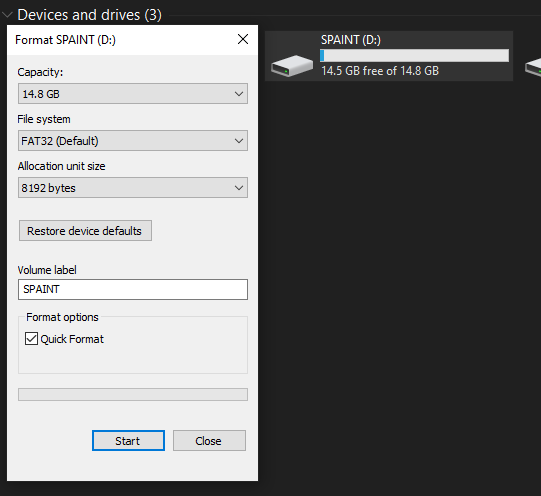Open the Allocation unit size dropdown
The height and width of the screenshot is (496, 541).
coord(133,188)
